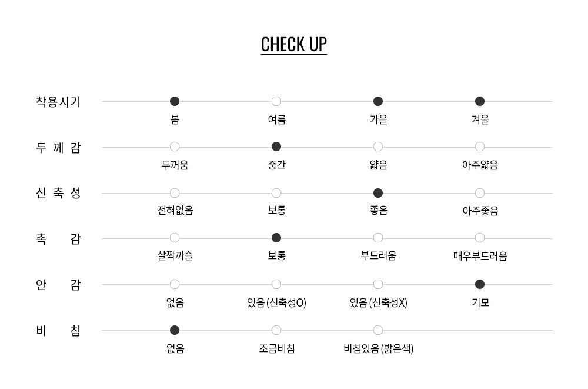
Task: Click the 중간 thickness dot
Action: [x=276, y=147]
